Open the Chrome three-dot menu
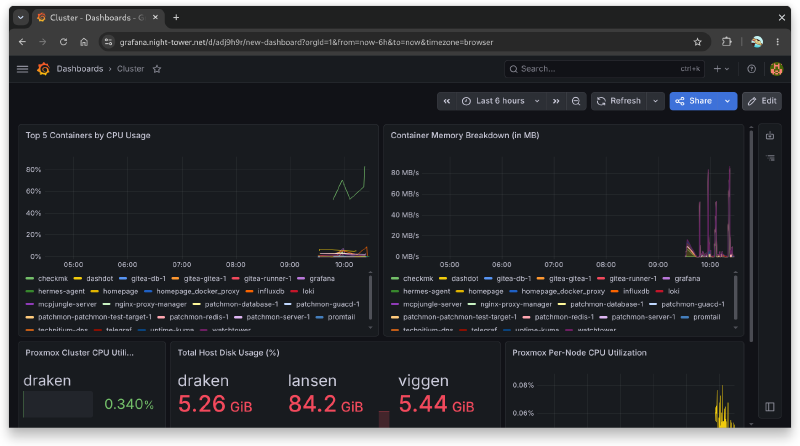The image size is (800, 446). click(778, 42)
